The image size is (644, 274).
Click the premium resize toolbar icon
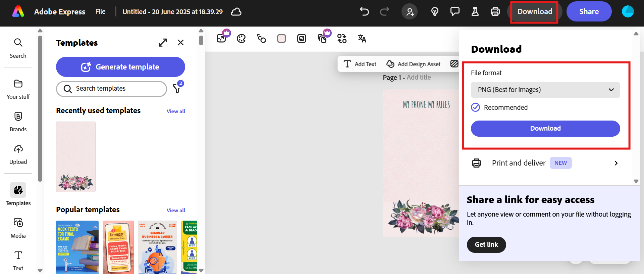222,38
